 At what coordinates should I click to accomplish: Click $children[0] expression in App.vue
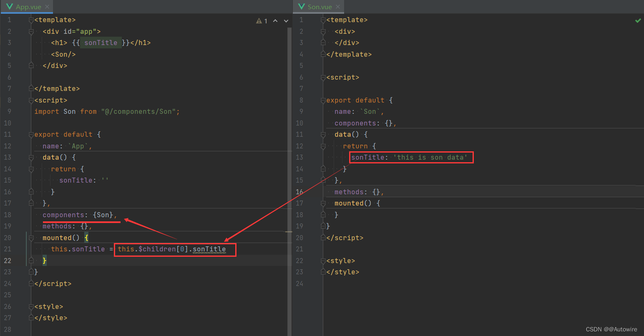tap(161, 249)
